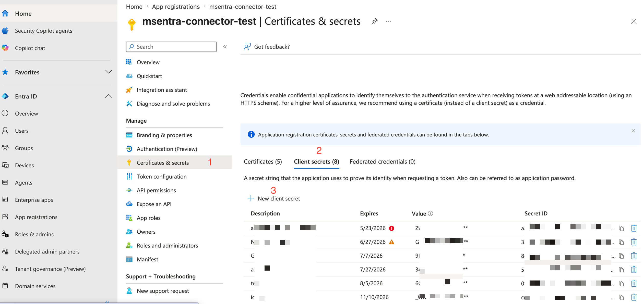The height and width of the screenshot is (304, 644).
Task: Click the Copilot chat icon
Action: tap(5, 48)
